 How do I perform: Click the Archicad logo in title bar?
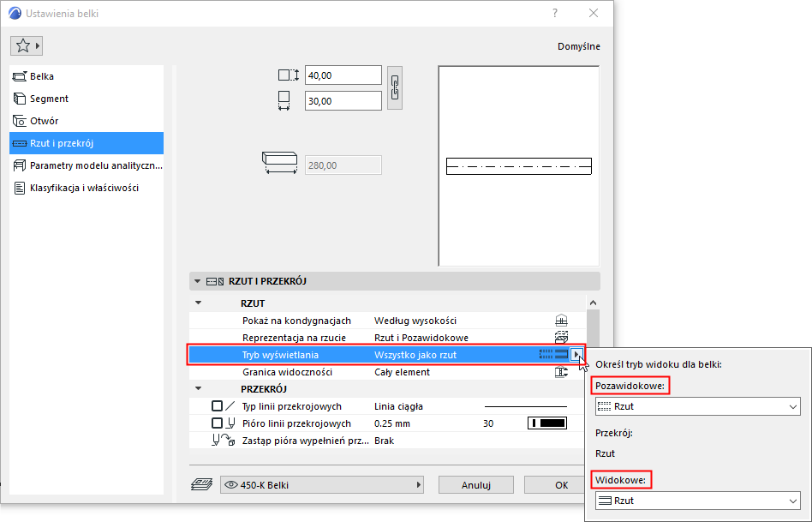click(15, 13)
